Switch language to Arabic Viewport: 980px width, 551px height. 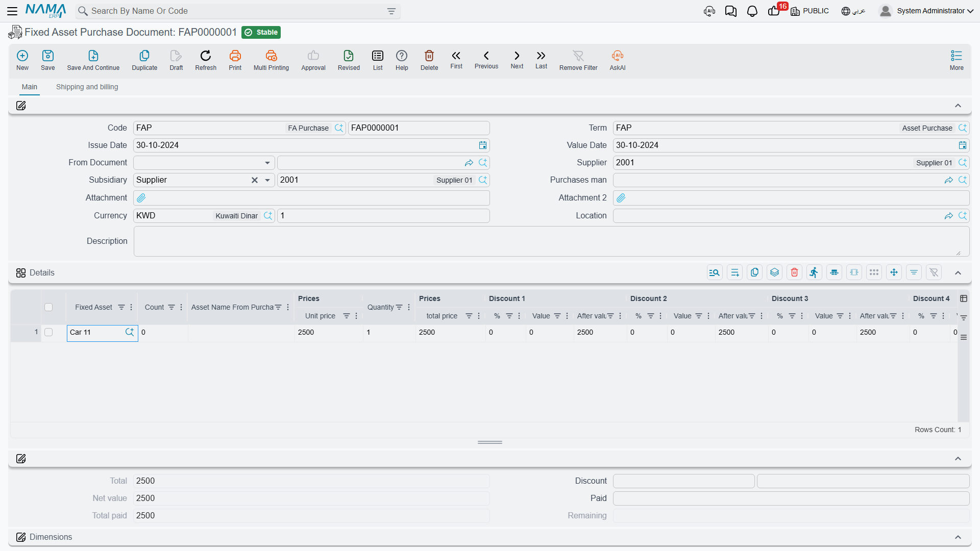pyautogui.click(x=853, y=11)
